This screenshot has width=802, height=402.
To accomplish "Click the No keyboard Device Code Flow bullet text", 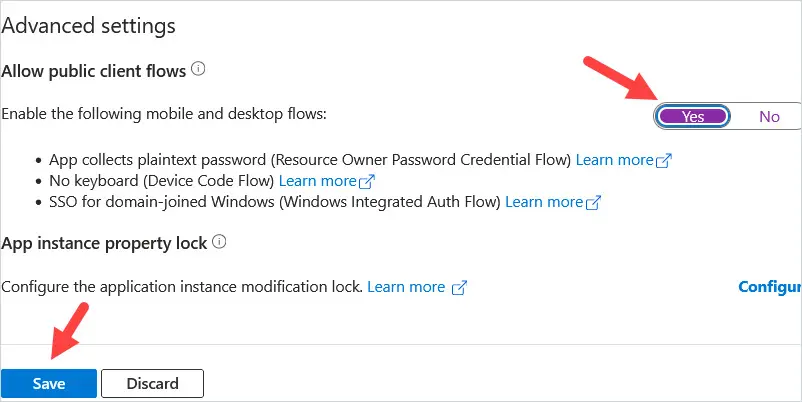I will click(162, 181).
